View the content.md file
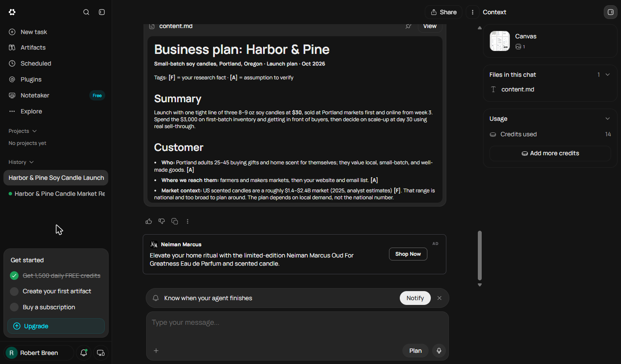This screenshot has height=364, width=621. [x=430, y=26]
